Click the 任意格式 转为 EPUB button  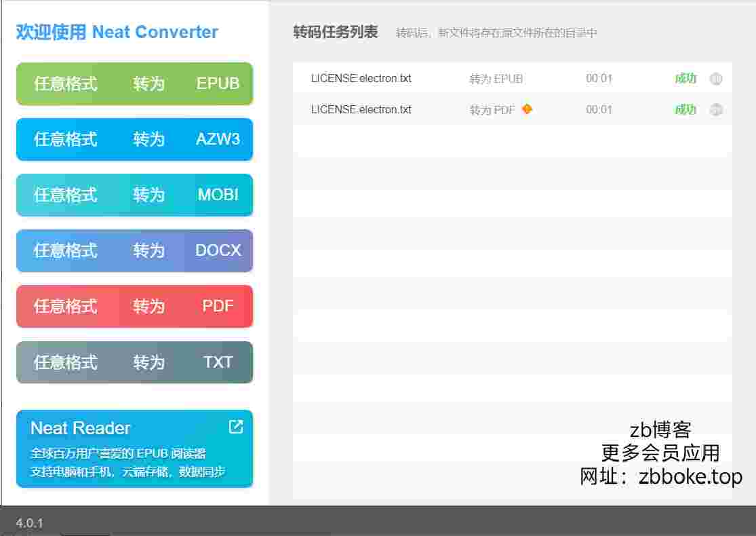[x=134, y=83]
